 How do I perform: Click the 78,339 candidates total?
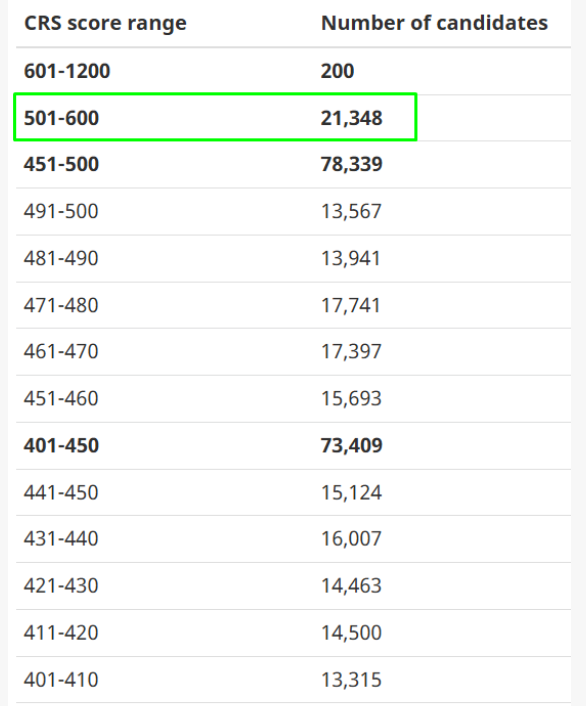click(x=351, y=164)
